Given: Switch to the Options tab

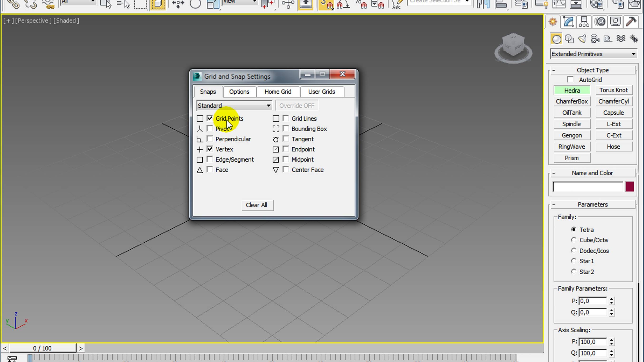Looking at the screenshot, I should (x=239, y=92).
